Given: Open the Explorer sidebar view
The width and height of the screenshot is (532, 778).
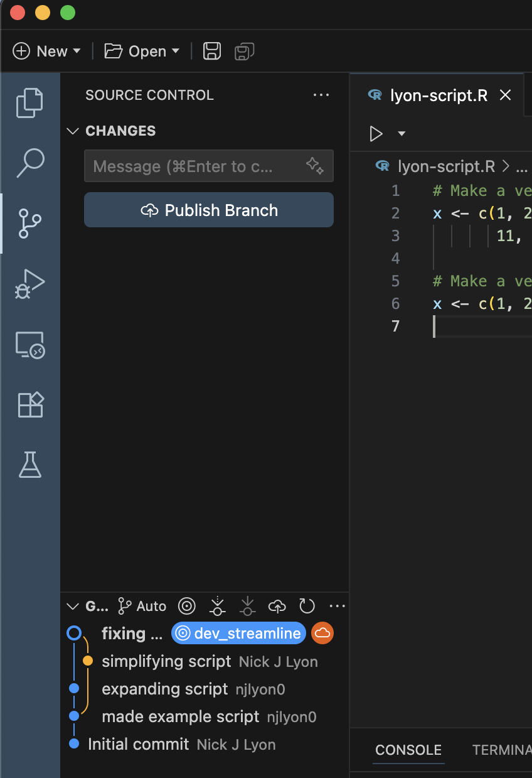Looking at the screenshot, I should (29, 102).
